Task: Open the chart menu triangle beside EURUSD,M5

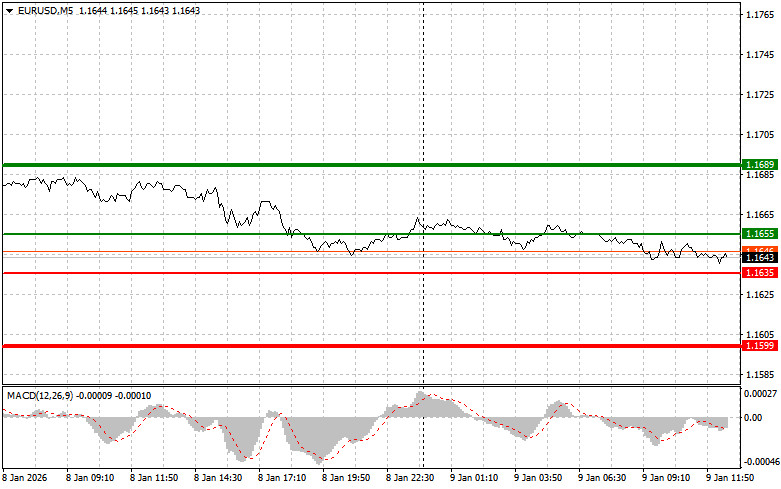Action: 9,11
